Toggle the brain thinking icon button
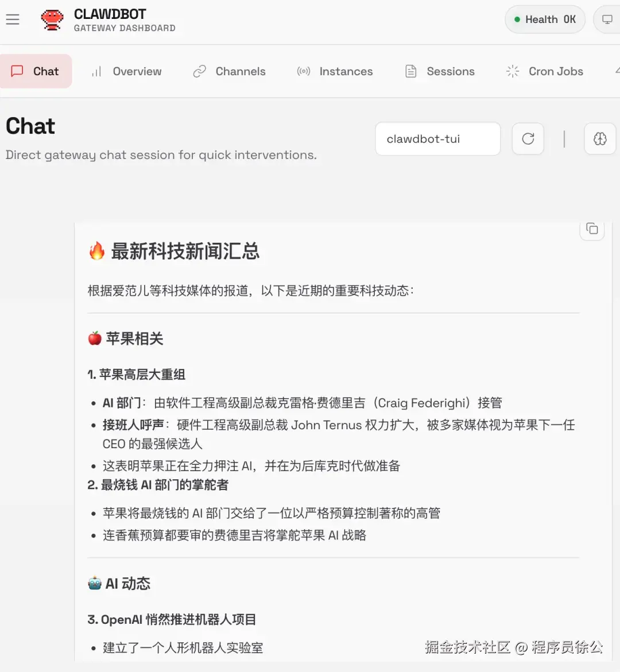Viewport: 620px width, 672px height. (x=600, y=138)
